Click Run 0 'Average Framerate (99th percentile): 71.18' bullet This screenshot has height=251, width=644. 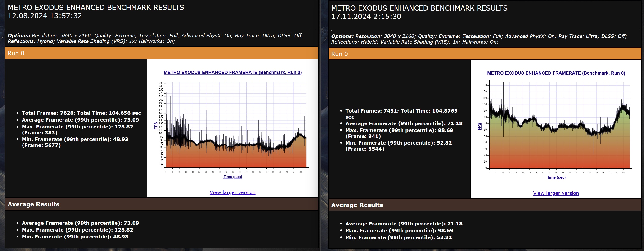click(x=404, y=123)
